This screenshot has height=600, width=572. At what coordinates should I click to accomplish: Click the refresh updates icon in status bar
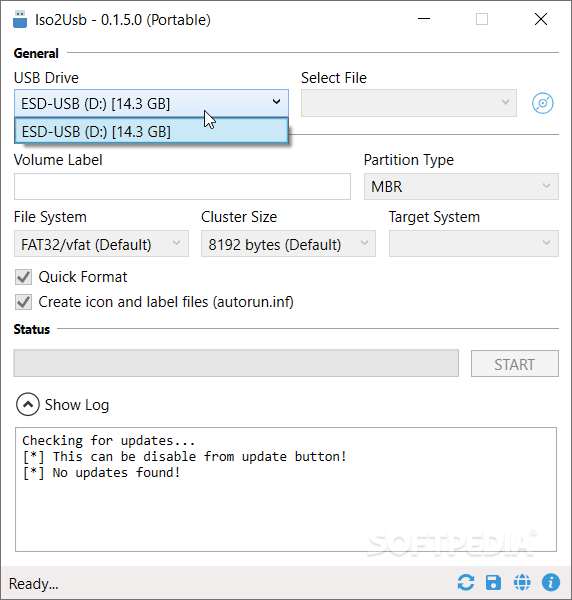pyautogui.click(x=466, y=583)
